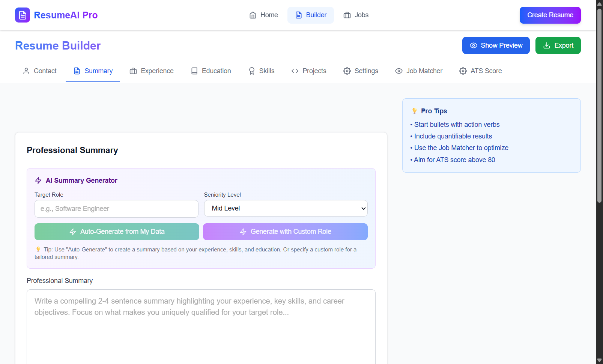Go to the Builder nav item
This screenshot has height=364, width=603.
pyautogui.click(x=311, y=15)
